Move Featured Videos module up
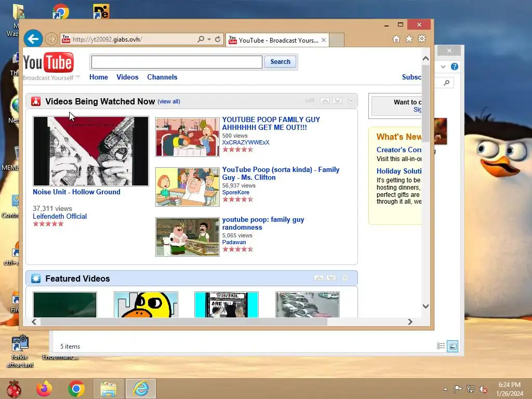The height and width of the screenshot is (399, 532). 318,278
